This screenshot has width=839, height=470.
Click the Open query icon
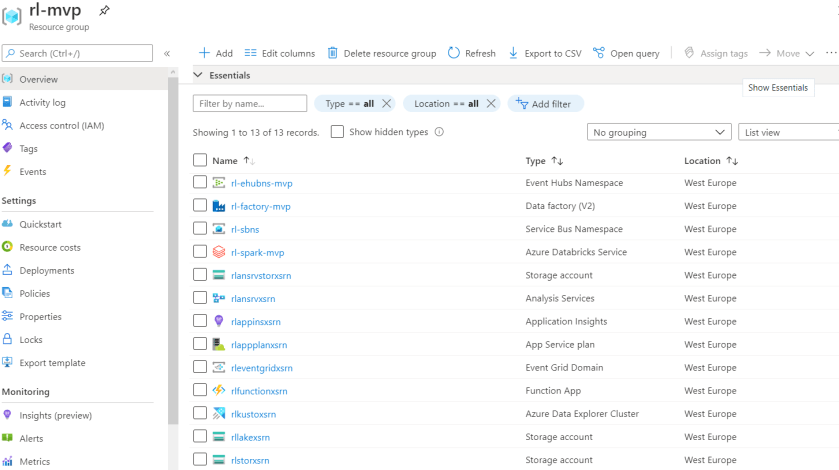tap(599, 53)
